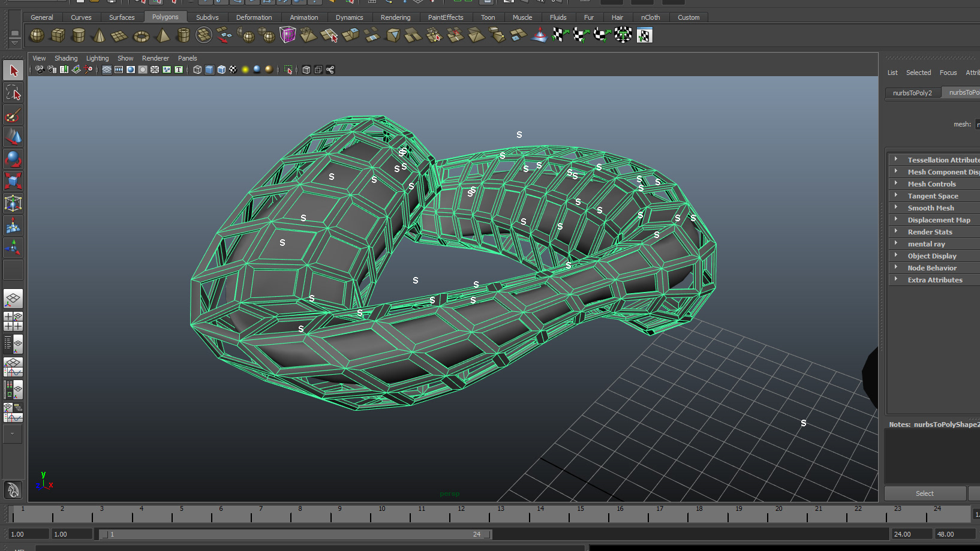The height and width of the screenshot is (551, 980).
Task: Toggle X-ray display mode
Action: click(306, 70)
